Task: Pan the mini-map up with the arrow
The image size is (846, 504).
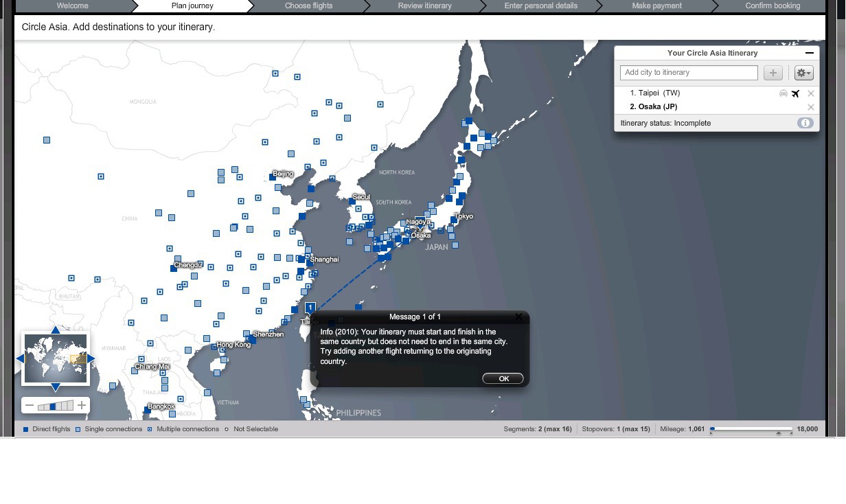Action: 56,330
